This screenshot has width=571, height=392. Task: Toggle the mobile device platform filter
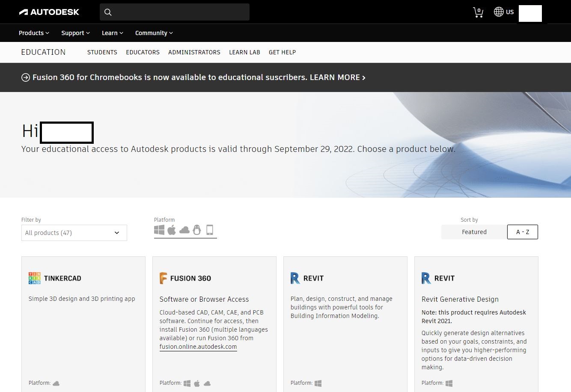210,230
